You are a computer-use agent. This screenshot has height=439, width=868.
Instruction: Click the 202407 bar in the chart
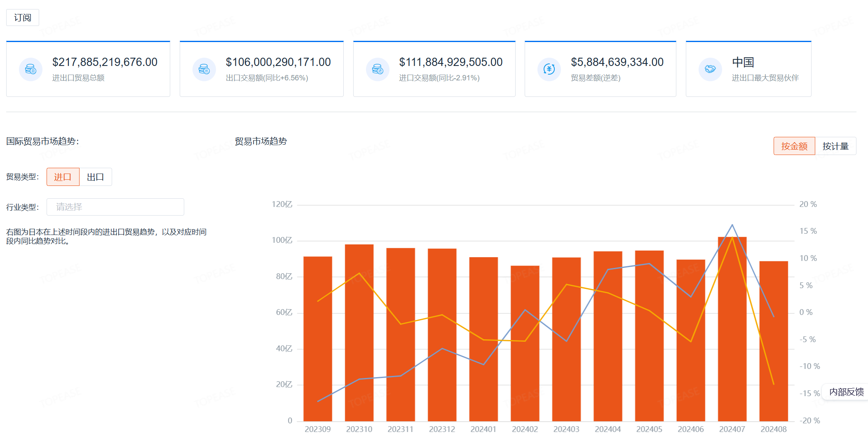pos(732,330)
